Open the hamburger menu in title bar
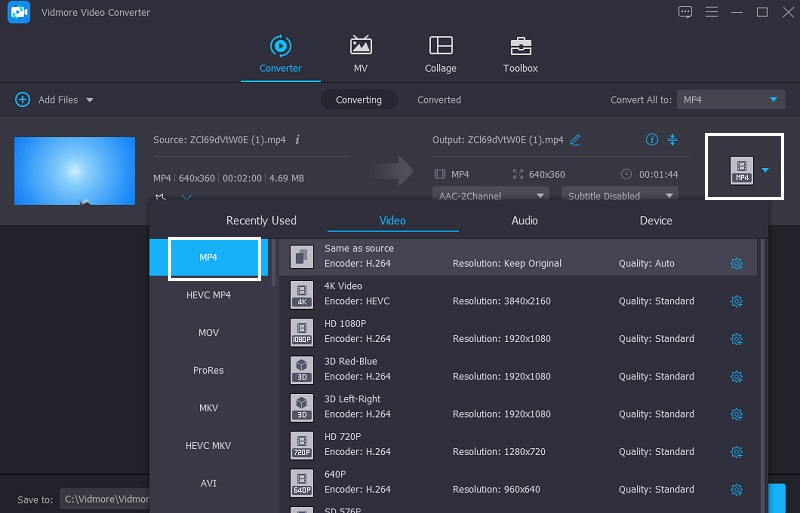This screenshot has width=800, height=513. pyautogui.click(x=711, y=12)
